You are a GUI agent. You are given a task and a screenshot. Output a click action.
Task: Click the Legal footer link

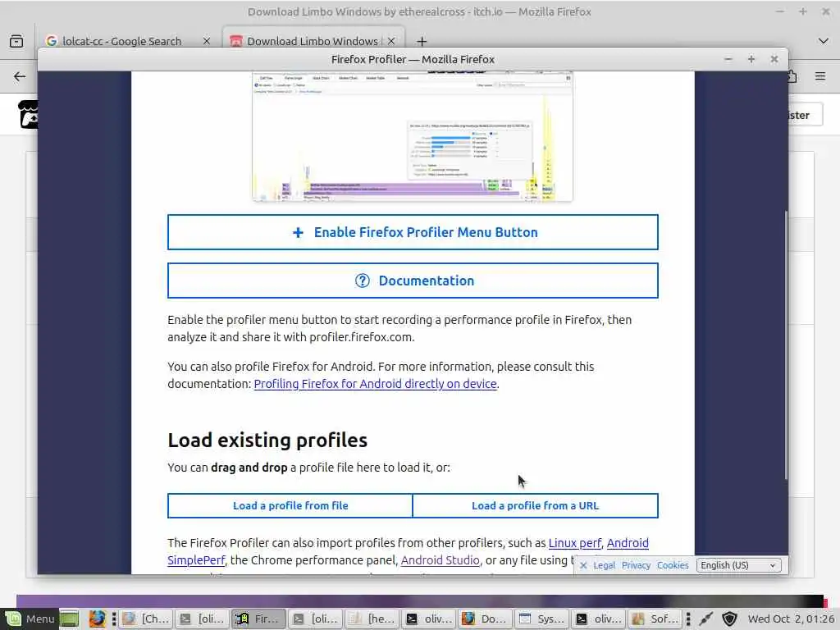tap(604, 565)
